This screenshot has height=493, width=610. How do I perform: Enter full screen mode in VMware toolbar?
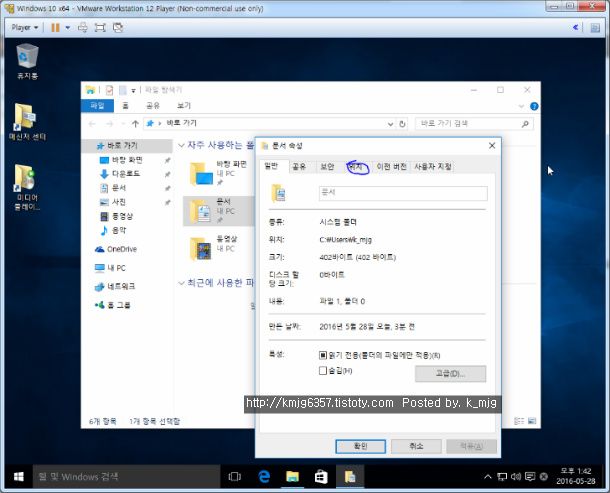coord(100,27)
